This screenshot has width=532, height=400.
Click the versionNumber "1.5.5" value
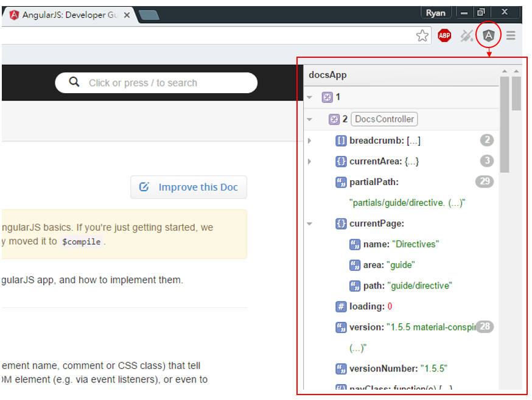point(434,369)
